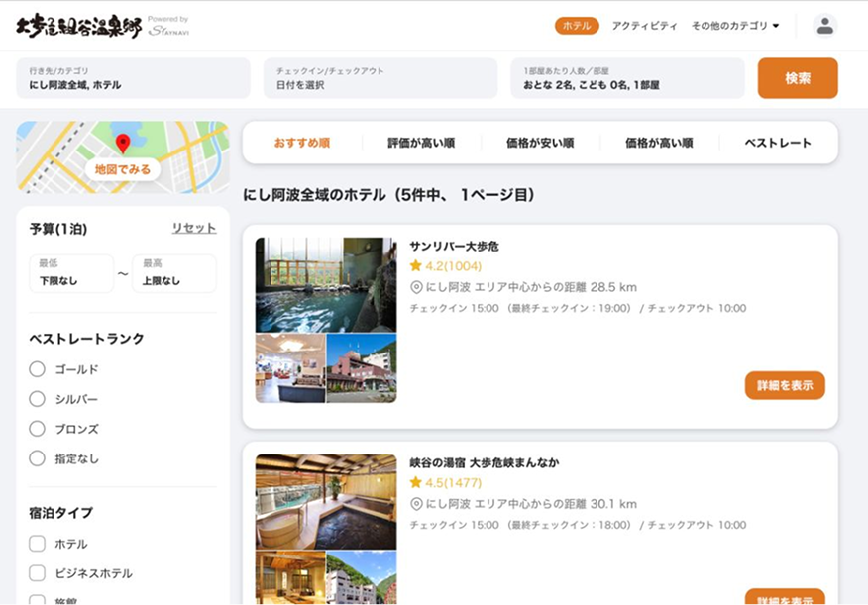Enable the ホテル lodging type checkbox

pyautogui.click(x=38, y=544)
